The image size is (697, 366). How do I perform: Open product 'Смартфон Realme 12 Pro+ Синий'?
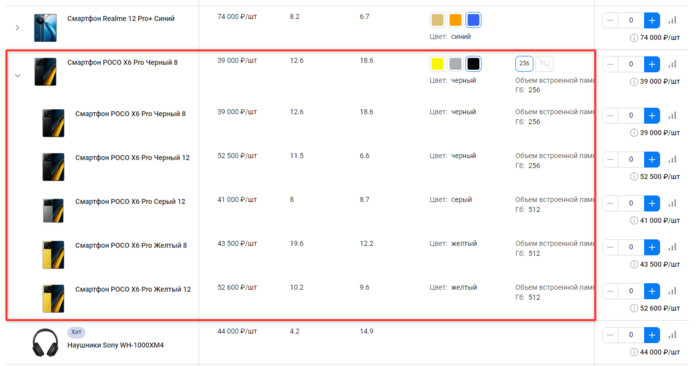click(x=121, y=19)
